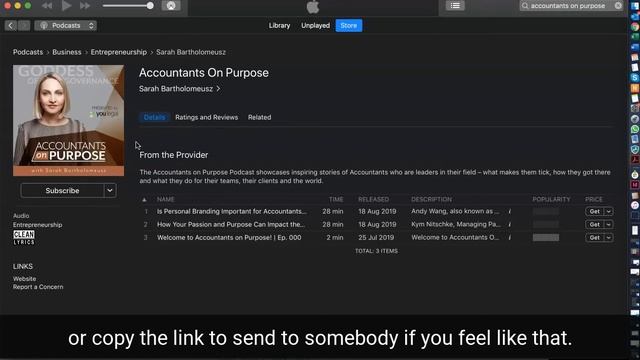Get the Welcome Ep. 000 episode
The image size is (640, 360).
point(595,238)
